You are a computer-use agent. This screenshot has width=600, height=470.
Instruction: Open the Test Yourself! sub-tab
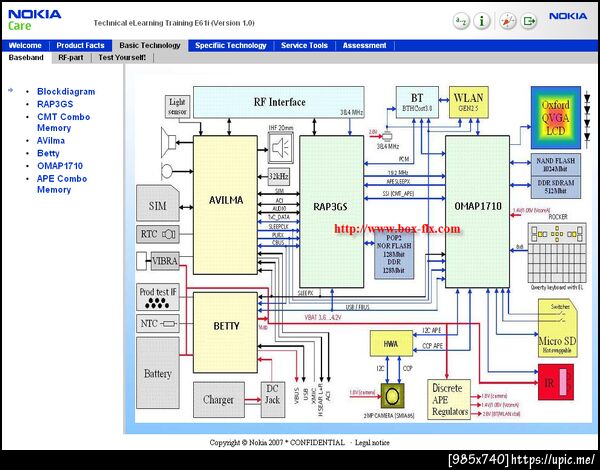[122, 58]
